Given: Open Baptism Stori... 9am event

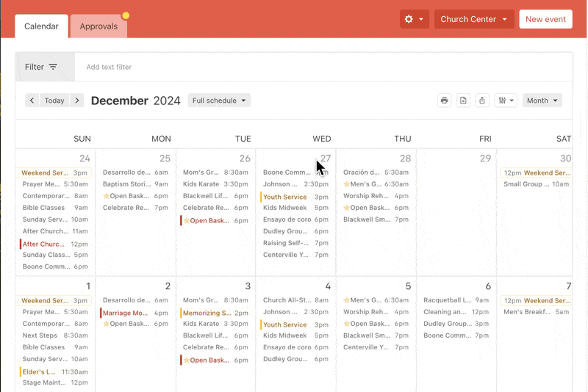Looking at the screenshot, I should coord(135,184).
